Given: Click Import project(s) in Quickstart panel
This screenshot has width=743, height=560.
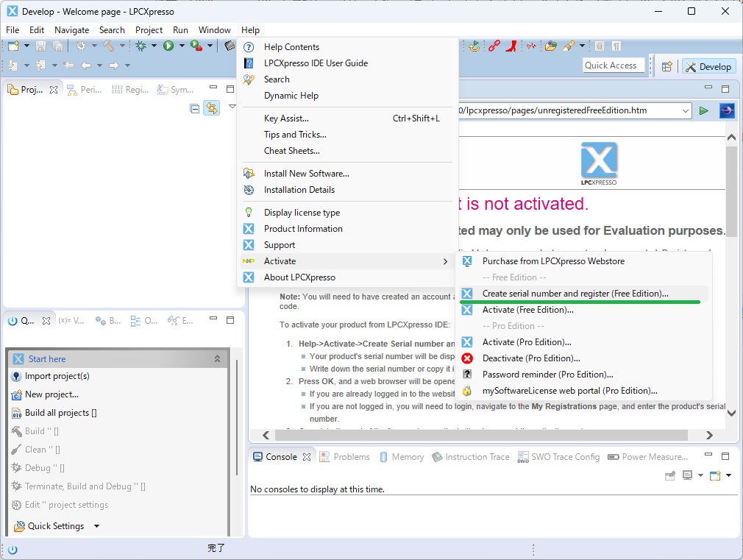Looking at the screenshot, I should 57,376.
